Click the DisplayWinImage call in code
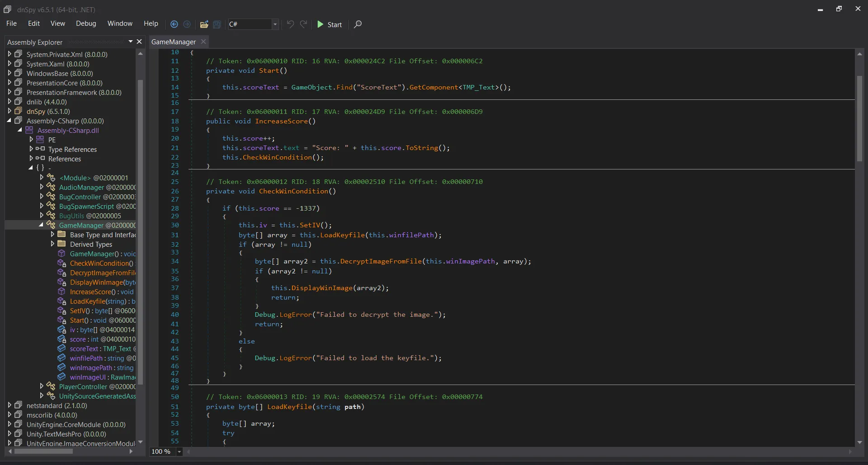 click(x=322, y=288)
